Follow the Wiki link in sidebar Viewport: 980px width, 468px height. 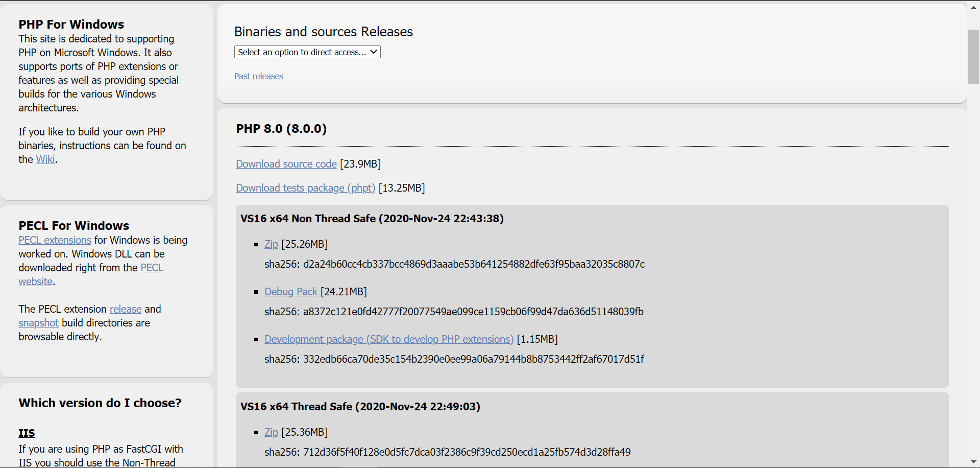[x=45, y=159]
